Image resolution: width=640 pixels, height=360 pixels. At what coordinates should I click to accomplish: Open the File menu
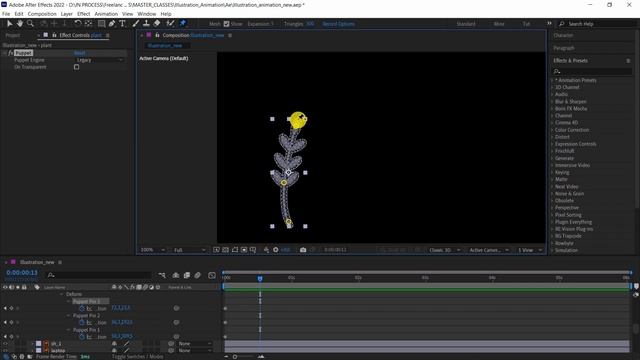click(6, 14)
